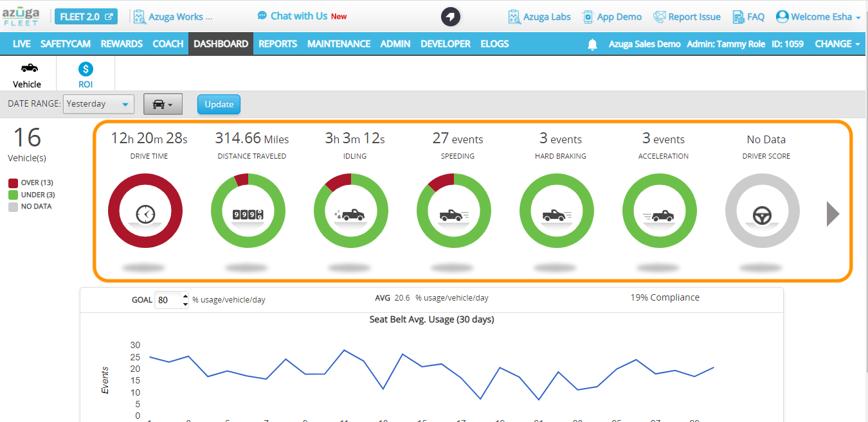Click the seat belt GOAL input field
This screenshot has width=868, height=422.
pos(169,300)
